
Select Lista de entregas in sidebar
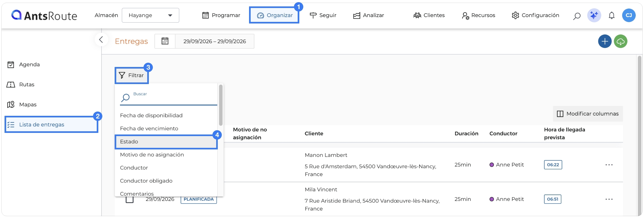(51, 125)
